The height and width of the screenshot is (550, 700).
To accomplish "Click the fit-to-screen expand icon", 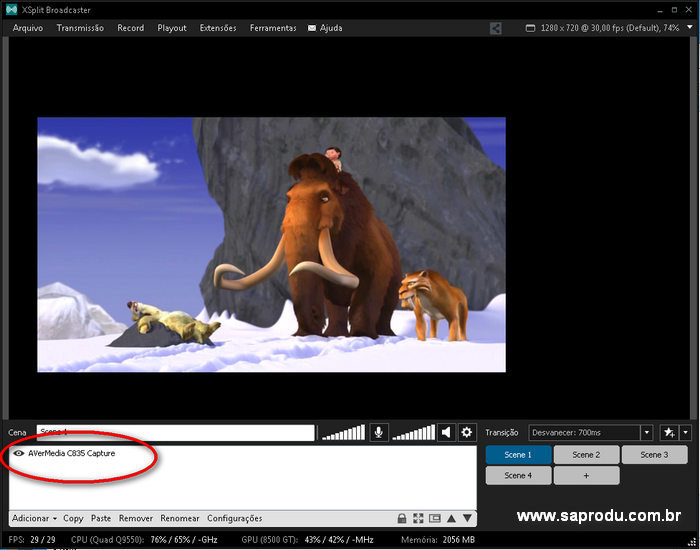I will [418, 518].
